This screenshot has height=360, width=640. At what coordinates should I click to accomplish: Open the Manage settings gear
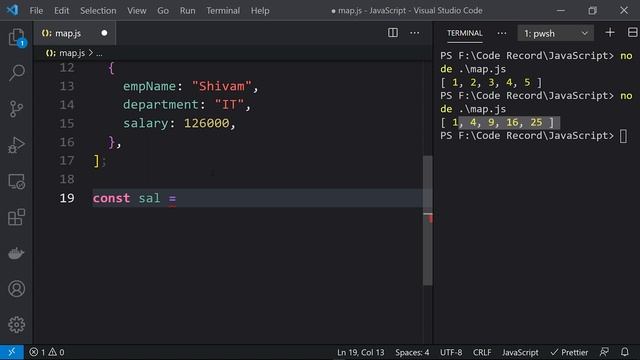click(x=16, y=324)
